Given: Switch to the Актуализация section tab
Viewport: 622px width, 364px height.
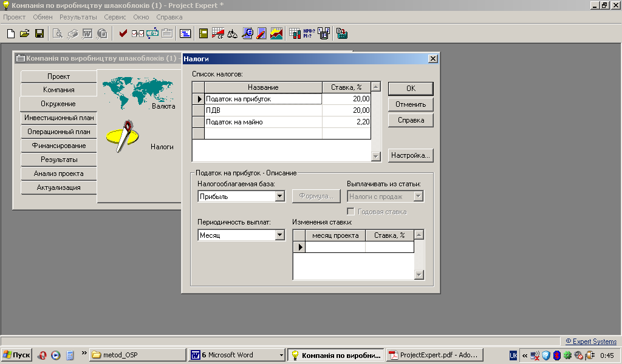Looking at the screenshot, I should pyautogui.click(x=59, y=187).
